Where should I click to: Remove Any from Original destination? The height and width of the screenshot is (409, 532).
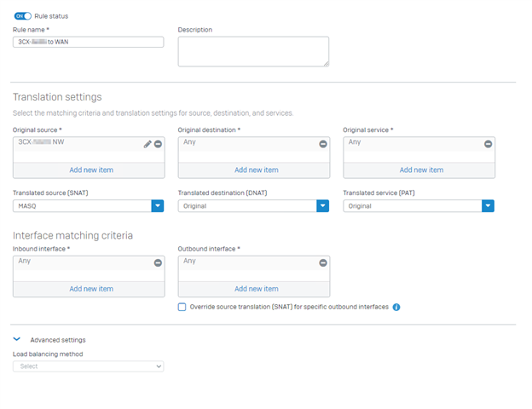tap(323, 144)
